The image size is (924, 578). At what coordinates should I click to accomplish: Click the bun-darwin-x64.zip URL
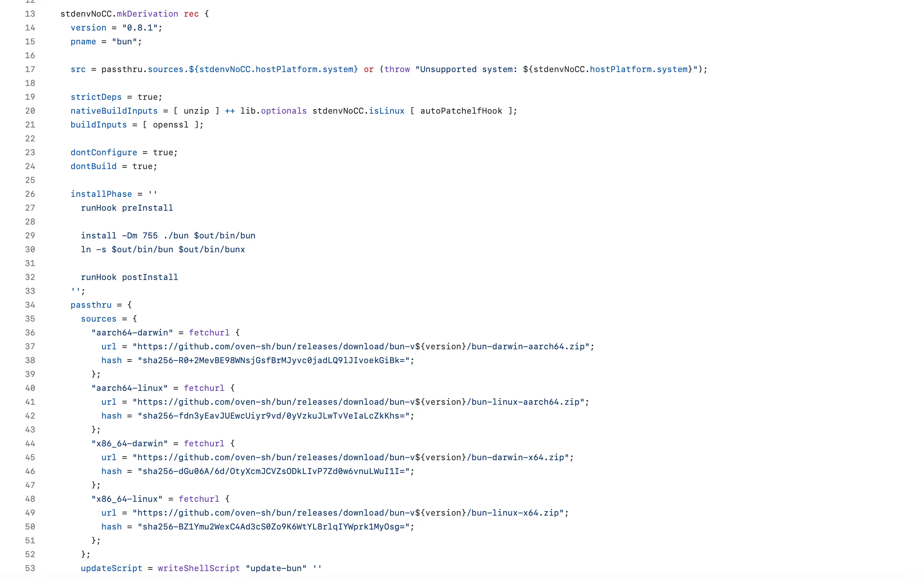350,457
